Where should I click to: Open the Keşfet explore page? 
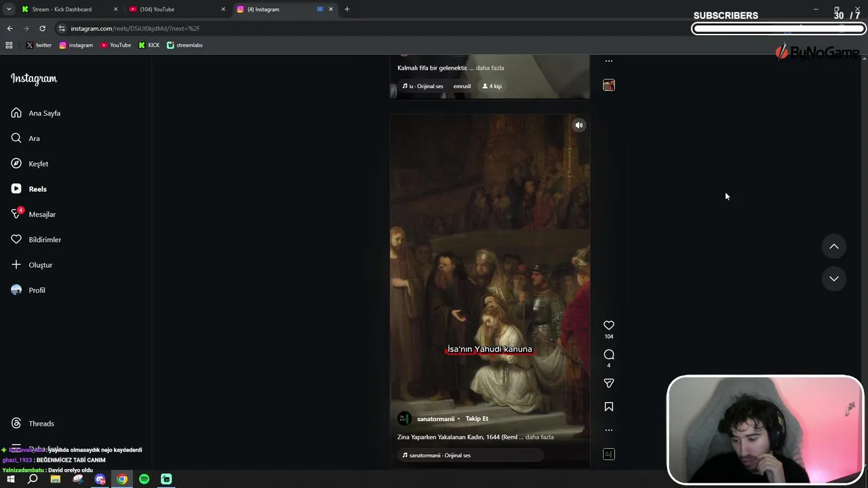tap(30, 164)
